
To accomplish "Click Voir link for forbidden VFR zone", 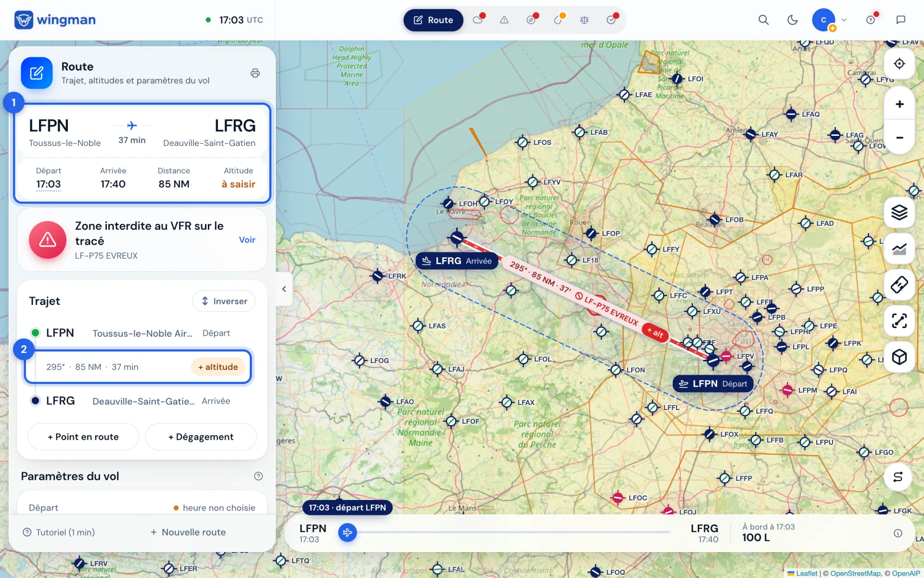I will point(247,240).
